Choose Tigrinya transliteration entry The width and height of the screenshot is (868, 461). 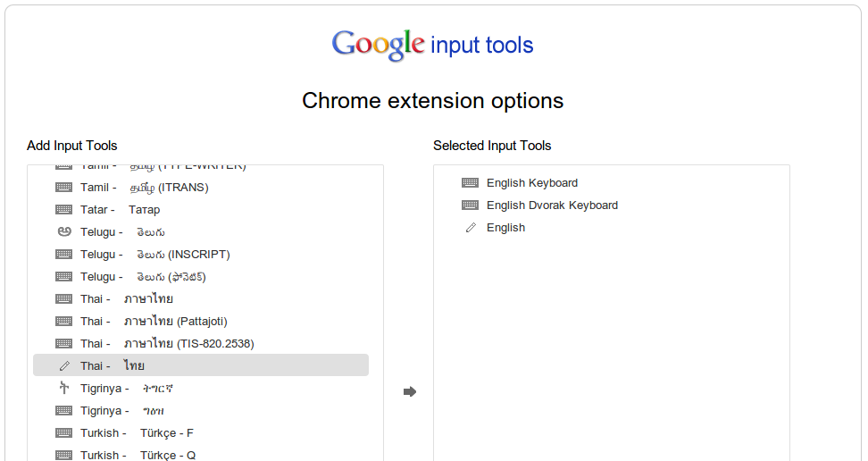click(x=201, y=388)
